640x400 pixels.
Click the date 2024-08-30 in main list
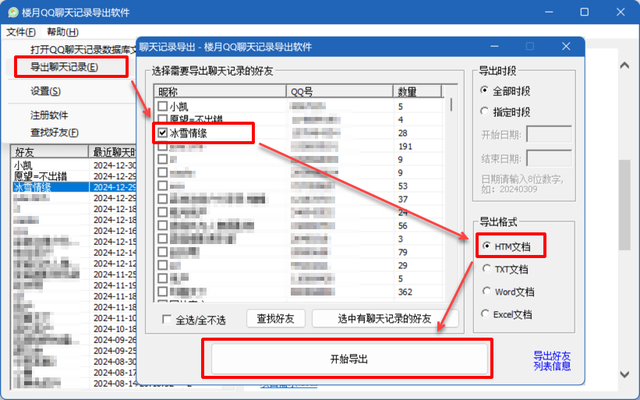[115, 362]
